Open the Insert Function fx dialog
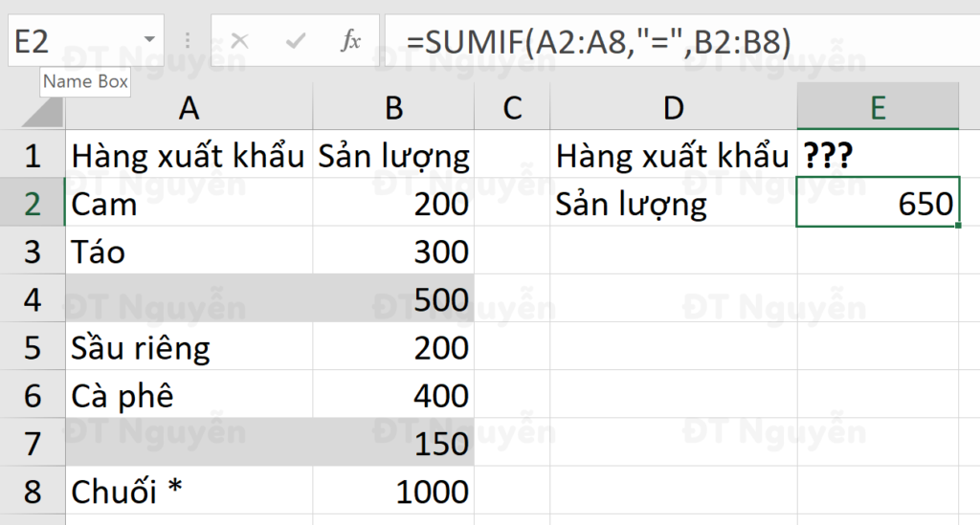 [x=351, y=41]
